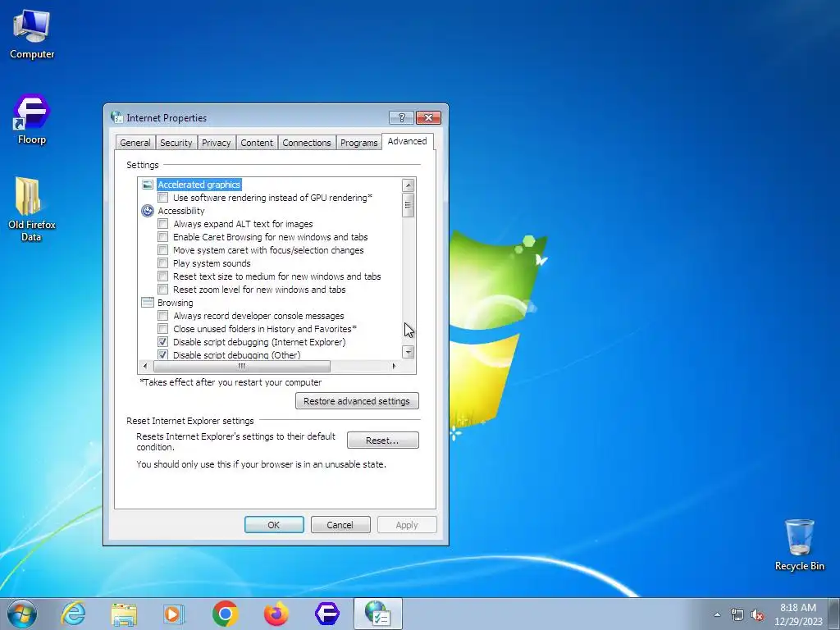Screen dimensions: 840x630
Task: Click the horizontal scroll-right arrow
Action: coord(395,367)
